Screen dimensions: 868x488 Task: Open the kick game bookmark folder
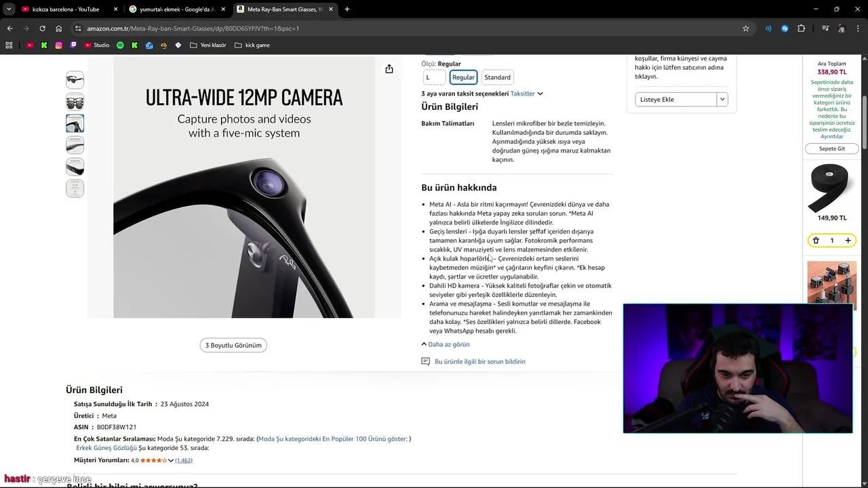pos(252,45)
